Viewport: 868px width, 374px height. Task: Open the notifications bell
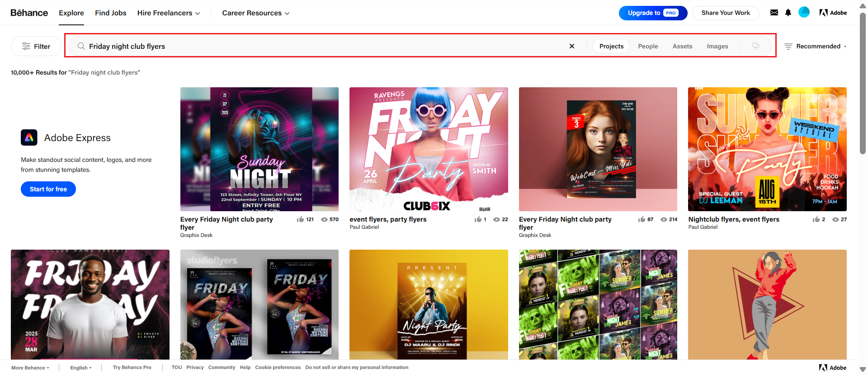(x=788, y=13)
